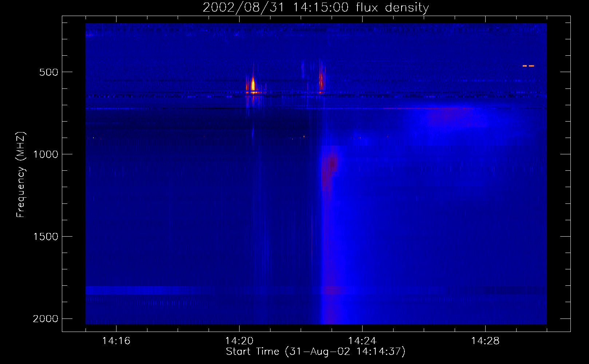589x364 pixels.
Task: Click the 'Start Time (31-Aug-02 14:14:37)' axis label
Action: 316,352
